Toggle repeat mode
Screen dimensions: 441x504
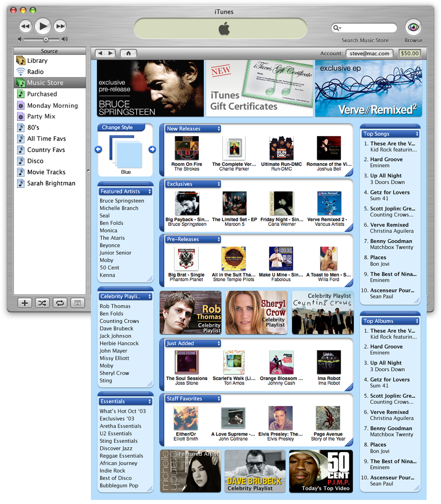(60, 303)
